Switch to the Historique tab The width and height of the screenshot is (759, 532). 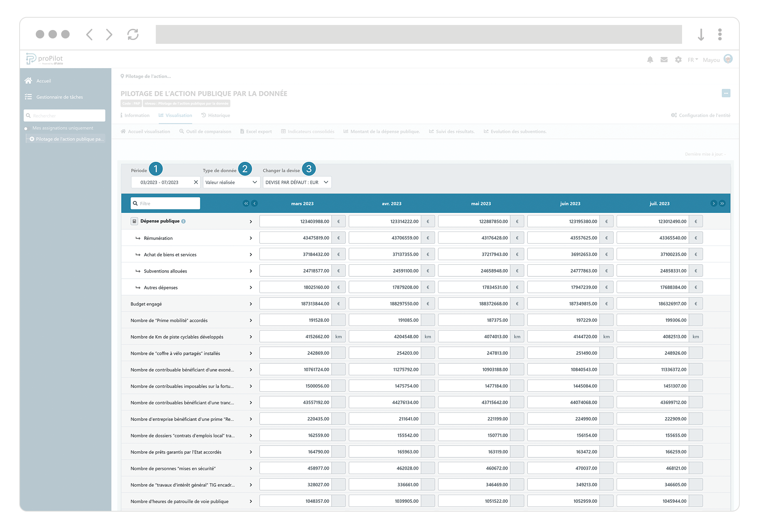pyautogui.click(x=215, y=115)
